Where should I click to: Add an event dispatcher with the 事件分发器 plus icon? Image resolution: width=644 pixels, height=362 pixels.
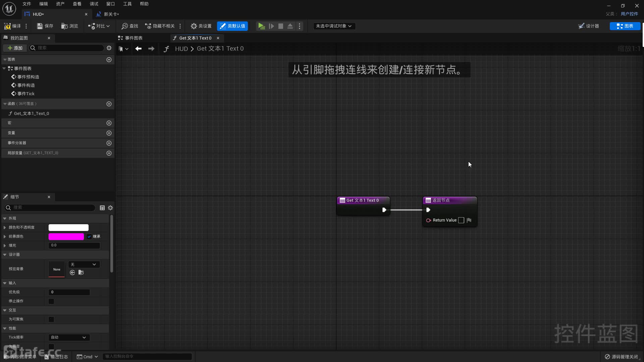pos(109,143)
